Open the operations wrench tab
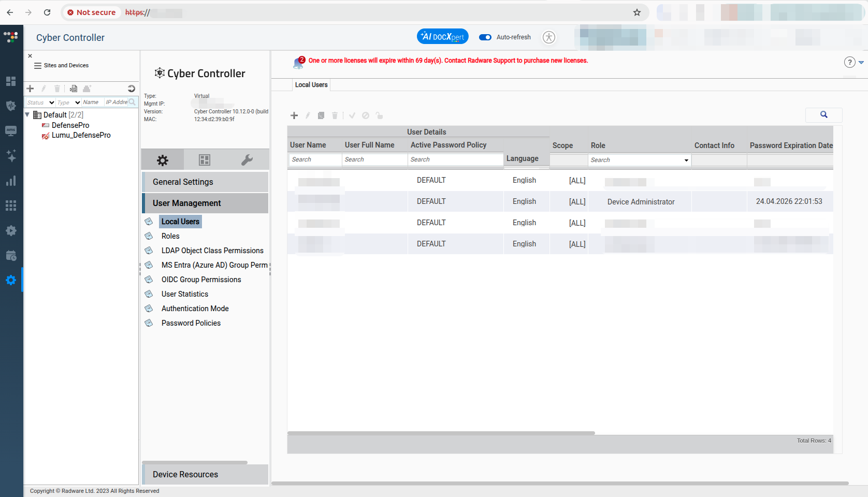Image resolution: width=868 pixels, height=497 pixels. click(x=247, y=160)
